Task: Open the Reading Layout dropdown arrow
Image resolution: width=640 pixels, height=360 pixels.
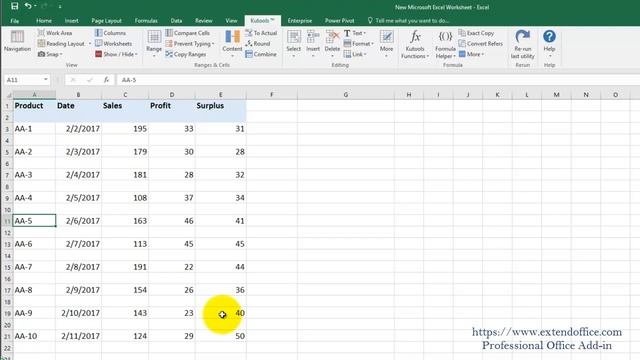Action: click(90, 43)
